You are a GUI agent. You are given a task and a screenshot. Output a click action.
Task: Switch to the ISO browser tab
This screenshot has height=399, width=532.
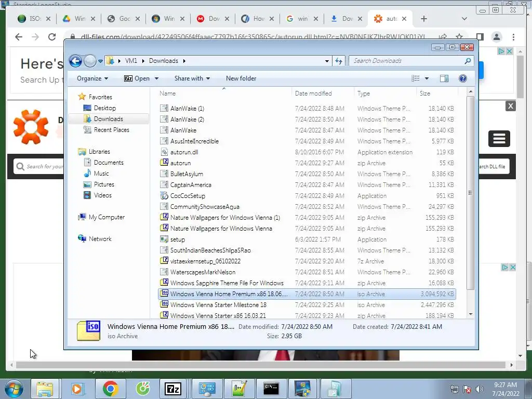[x=34, y=19]
